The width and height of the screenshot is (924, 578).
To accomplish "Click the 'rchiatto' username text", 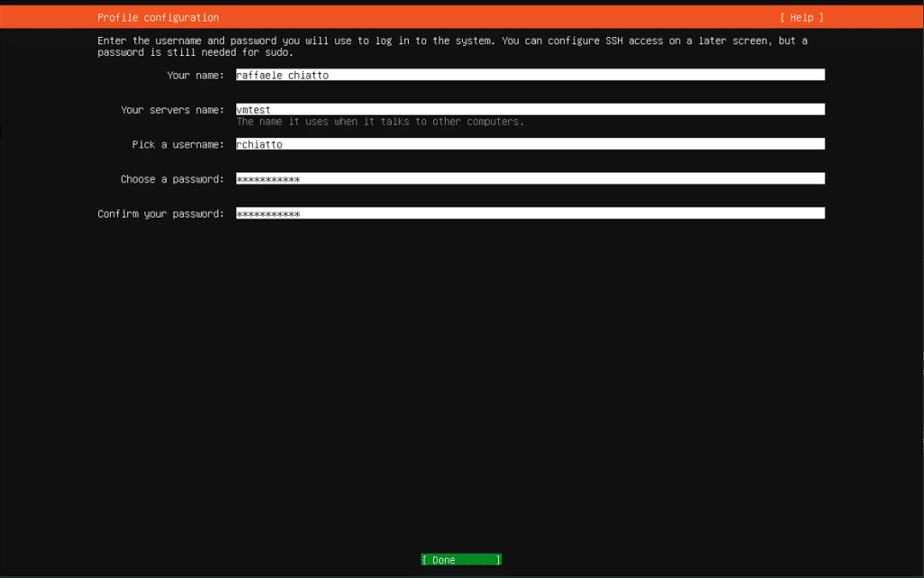I will click(259, 144).
